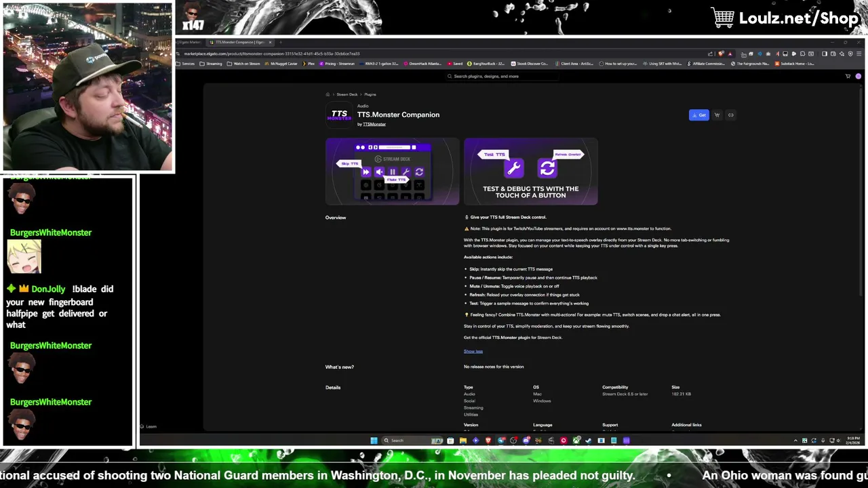Open Xbox taskbar icon
The image size is (868, 488).
pos(576,441)
